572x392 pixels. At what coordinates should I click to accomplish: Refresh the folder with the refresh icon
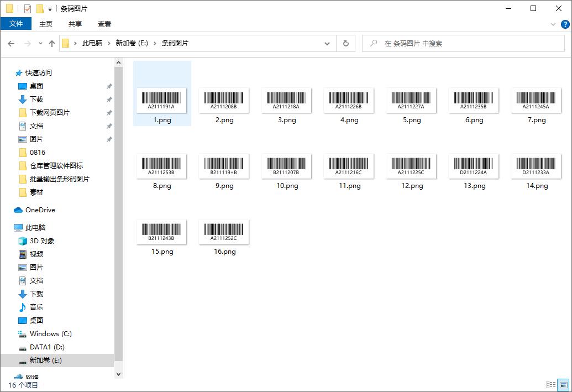[x=345, y=43]
